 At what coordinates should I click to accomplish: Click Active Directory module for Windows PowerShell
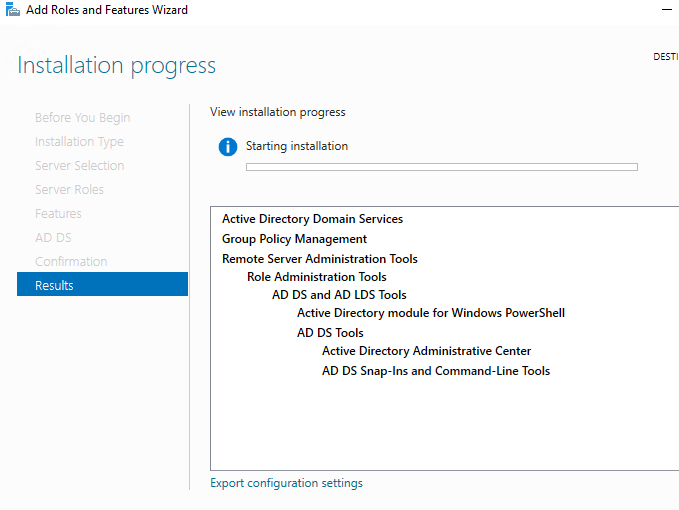coord(431,313)
